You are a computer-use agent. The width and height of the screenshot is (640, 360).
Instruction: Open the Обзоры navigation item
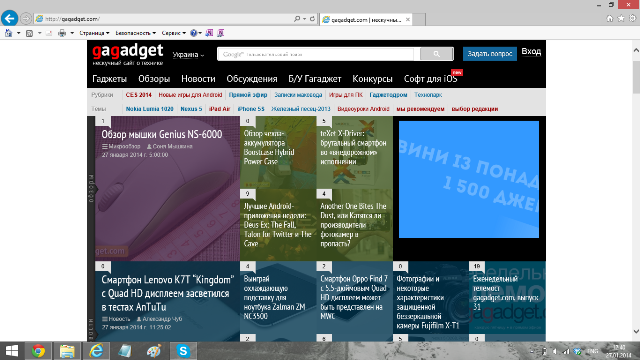coord(154,79)
